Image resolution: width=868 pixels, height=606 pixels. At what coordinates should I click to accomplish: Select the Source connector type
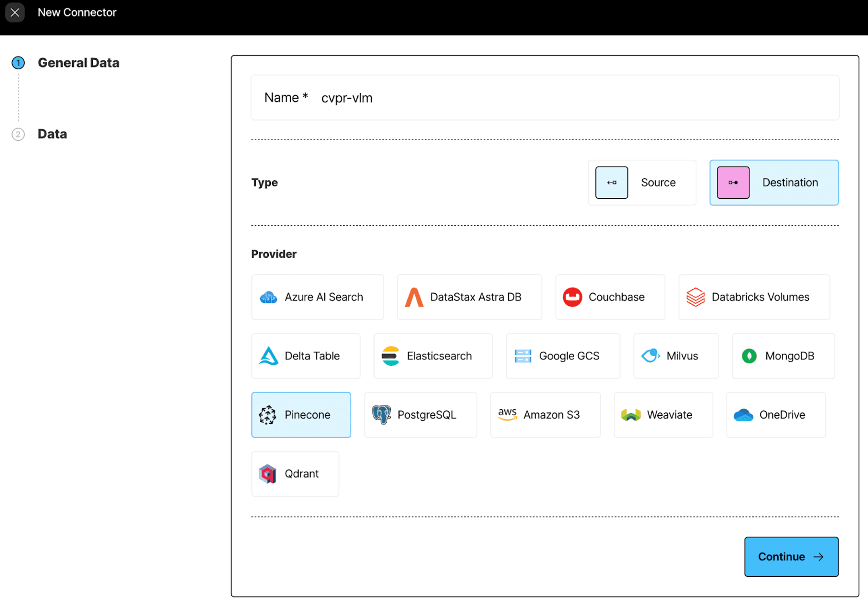point(642,183)
